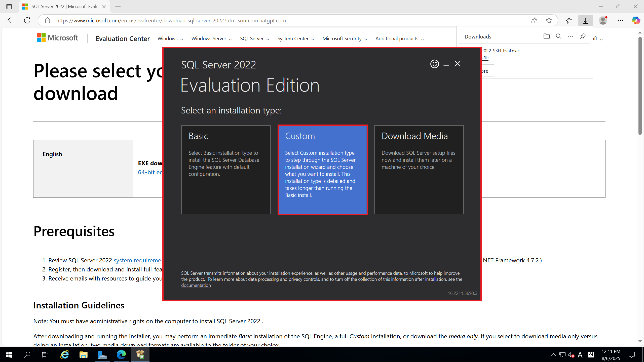Search downloads with magnifier icon
Image resolution: width=644 pixels, height=362 pixels.
558,36
